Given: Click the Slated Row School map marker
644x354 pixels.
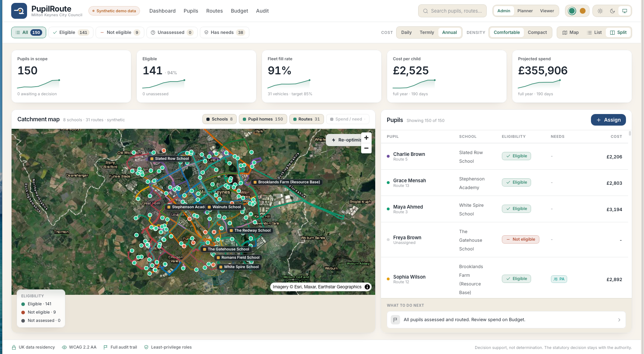Looking at the screenshot, I should click(170, 158).
